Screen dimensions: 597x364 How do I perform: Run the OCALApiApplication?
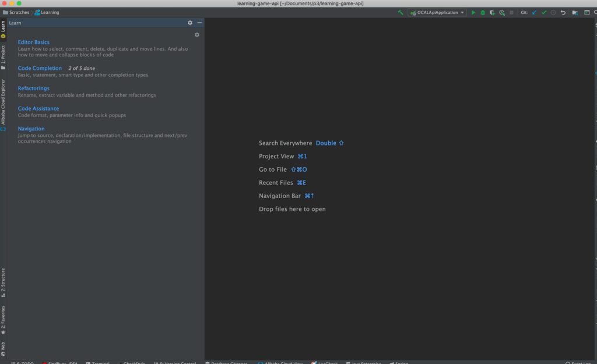pos(473,12)
